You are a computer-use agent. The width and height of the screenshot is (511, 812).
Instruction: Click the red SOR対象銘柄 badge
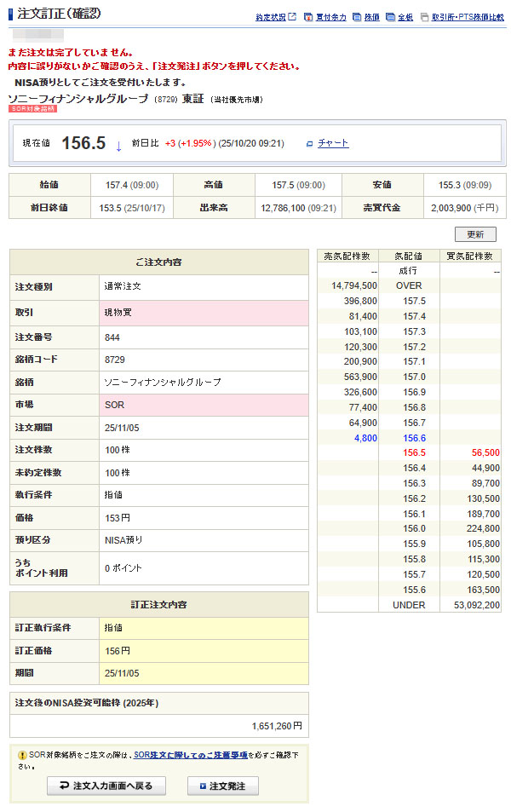coord(32,110)
